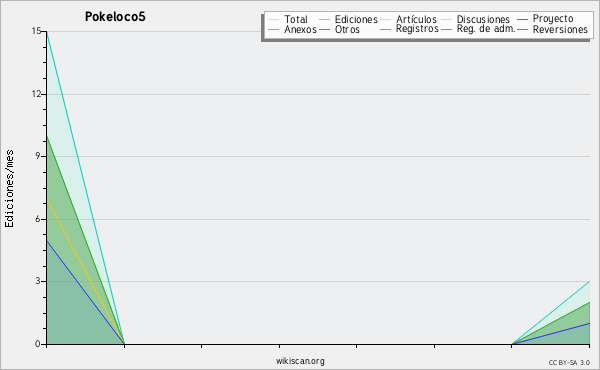Click the orange Anexos legend line swatch
Viewport: 600px width, 370px height.
point(273,29)
